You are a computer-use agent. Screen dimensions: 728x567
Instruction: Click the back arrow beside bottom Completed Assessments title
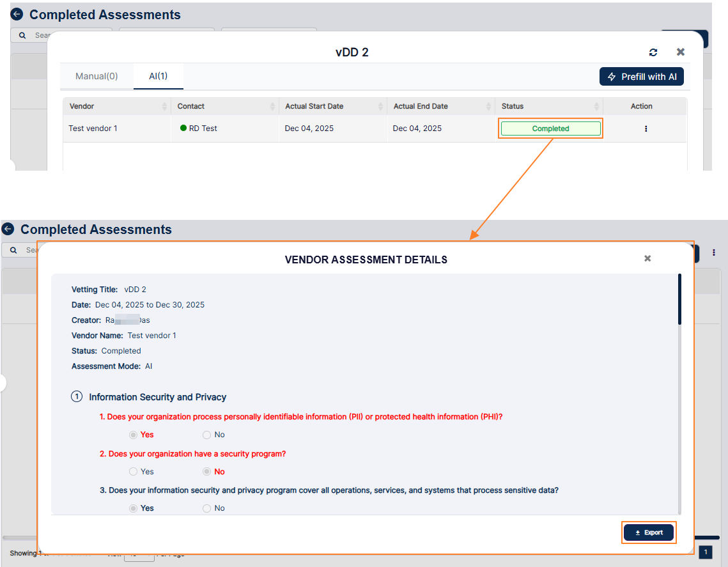(x=8, y=229)
